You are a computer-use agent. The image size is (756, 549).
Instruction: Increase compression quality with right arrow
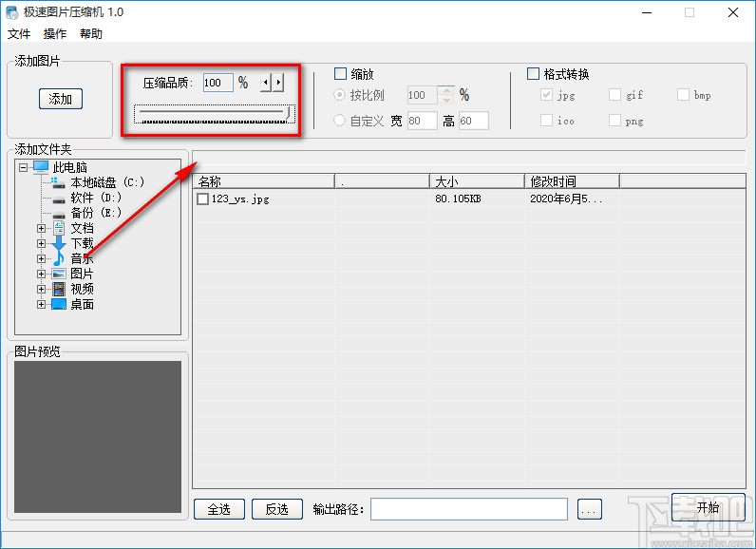click(278, 83)
